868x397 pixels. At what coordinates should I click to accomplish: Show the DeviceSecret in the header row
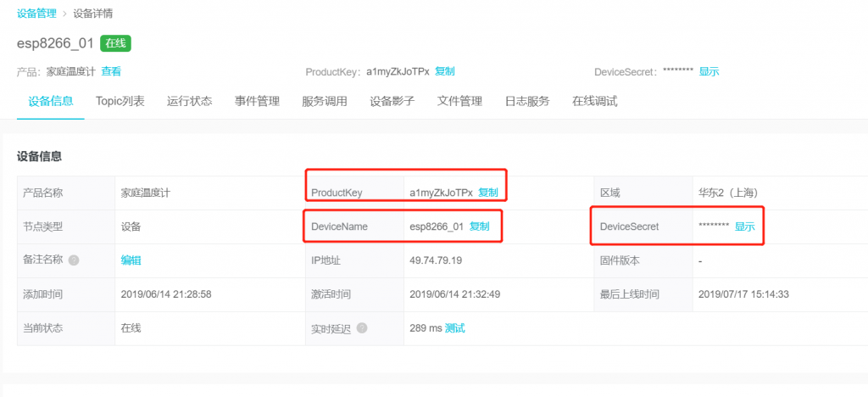709,71
